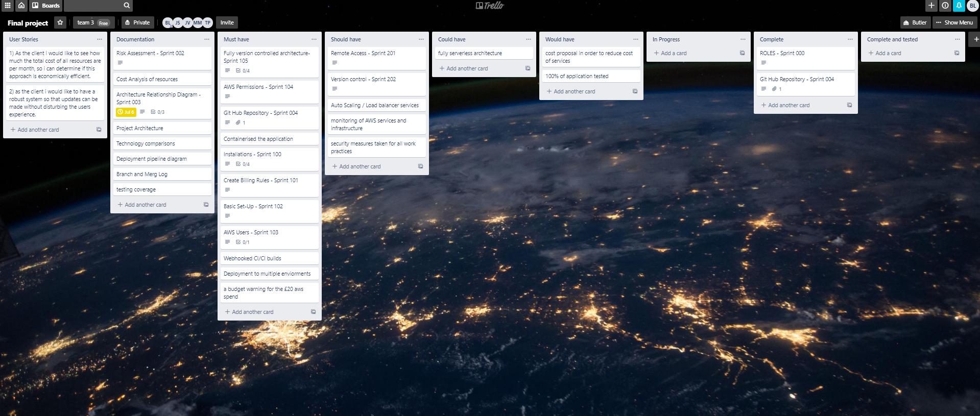This screenshot has width=980, height=416.
Task: Click the Invite button
Action: click(x=227, y=22)
